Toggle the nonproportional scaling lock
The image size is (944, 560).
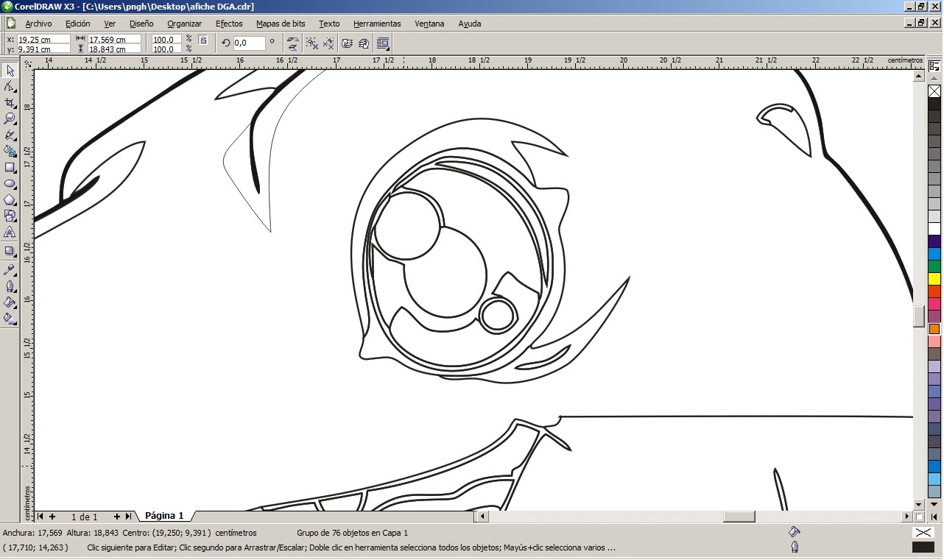(x=202, y=40)
